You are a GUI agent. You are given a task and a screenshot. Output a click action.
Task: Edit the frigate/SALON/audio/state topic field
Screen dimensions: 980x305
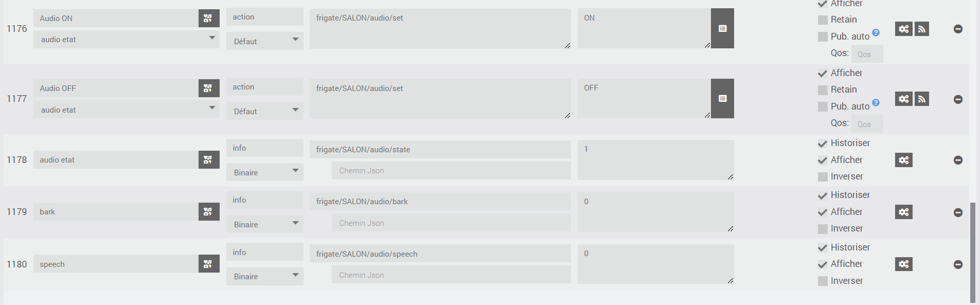click(440, 150)
